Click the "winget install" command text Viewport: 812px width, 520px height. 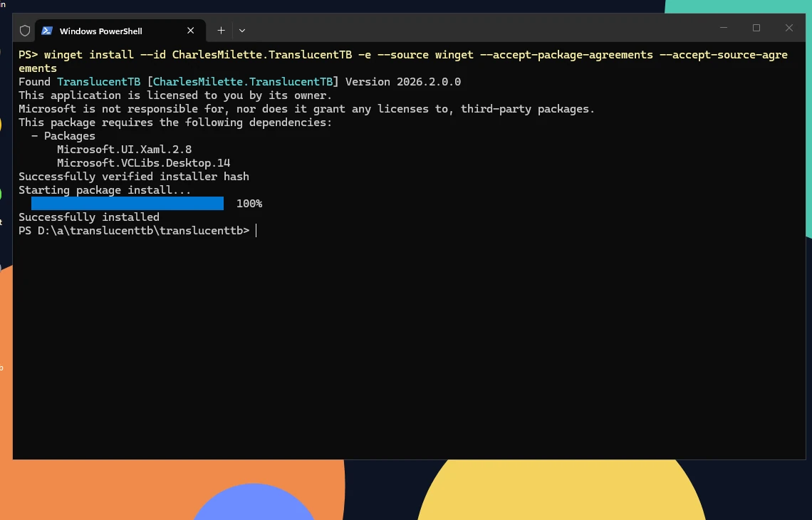(x=89, y=55)
